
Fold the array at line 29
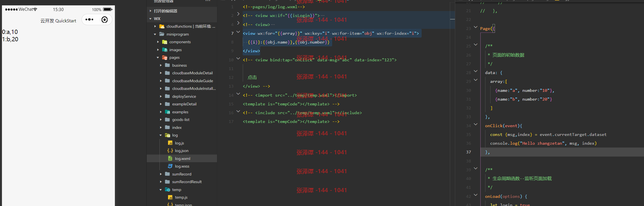click(476, 80)
